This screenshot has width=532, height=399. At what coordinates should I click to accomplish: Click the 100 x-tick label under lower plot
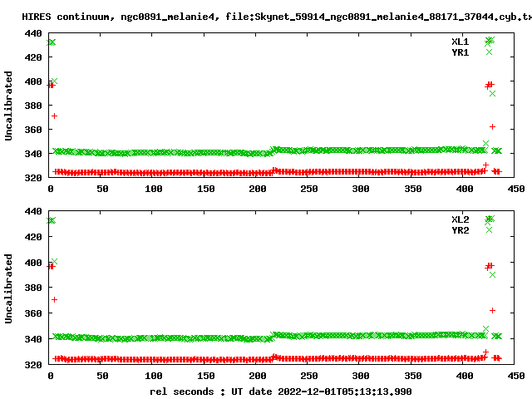pos(154,376)
